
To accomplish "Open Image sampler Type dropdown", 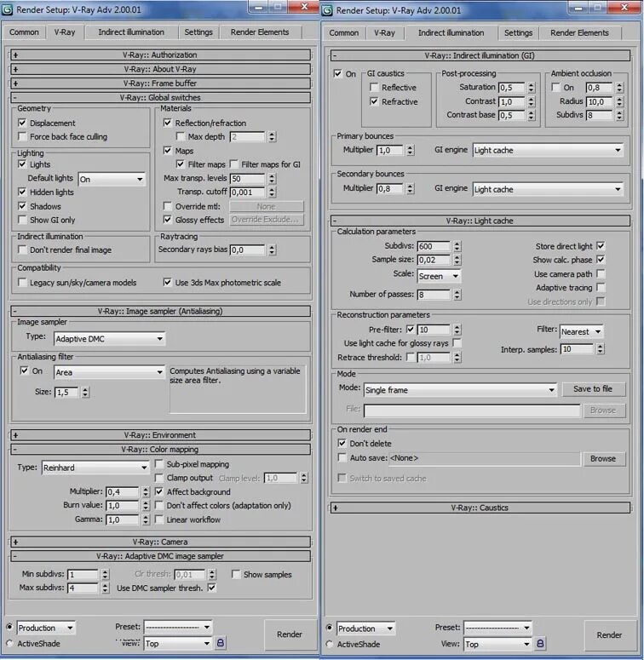I will click(109, 339).
